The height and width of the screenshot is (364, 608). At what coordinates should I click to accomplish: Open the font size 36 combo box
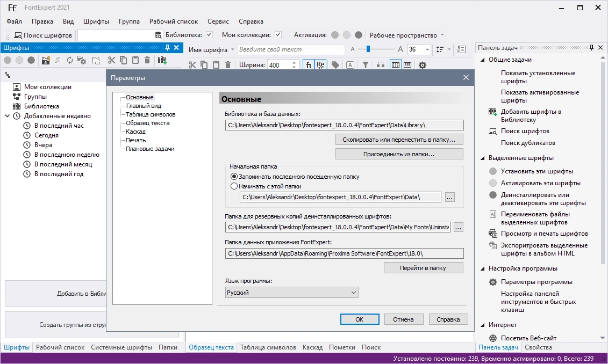pyautogui.click(x=419, y=49)
